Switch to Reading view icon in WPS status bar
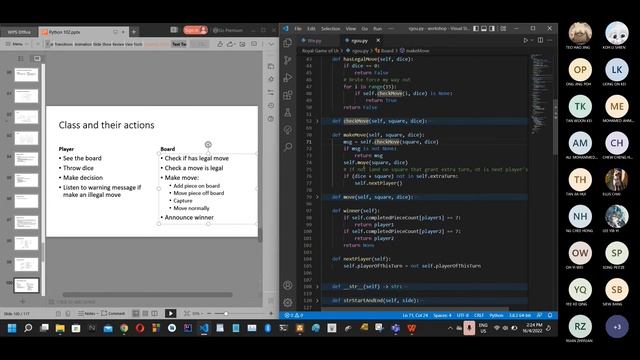 155,313
